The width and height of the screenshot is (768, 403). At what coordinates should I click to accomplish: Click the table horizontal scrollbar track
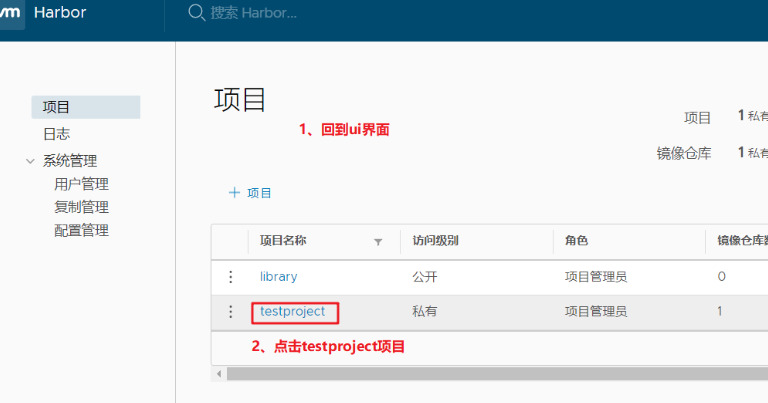[497, 374]
